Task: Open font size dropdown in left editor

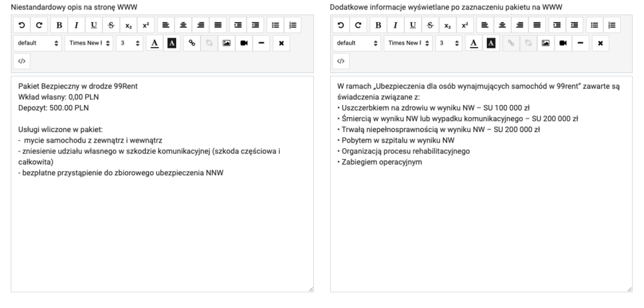Action: [x=130, y=43]
